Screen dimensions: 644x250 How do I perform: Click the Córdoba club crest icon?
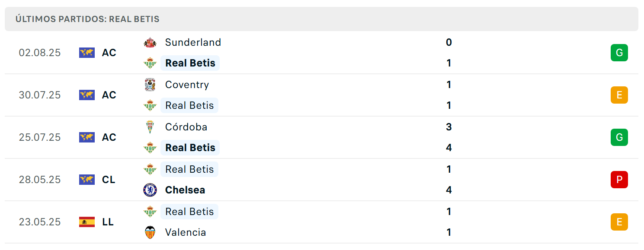(150, 127)
